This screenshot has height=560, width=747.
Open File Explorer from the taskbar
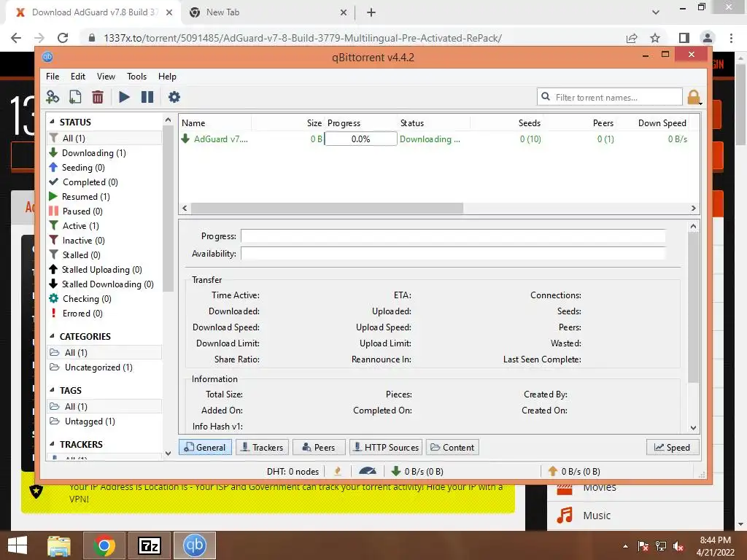tap(60, 545)
